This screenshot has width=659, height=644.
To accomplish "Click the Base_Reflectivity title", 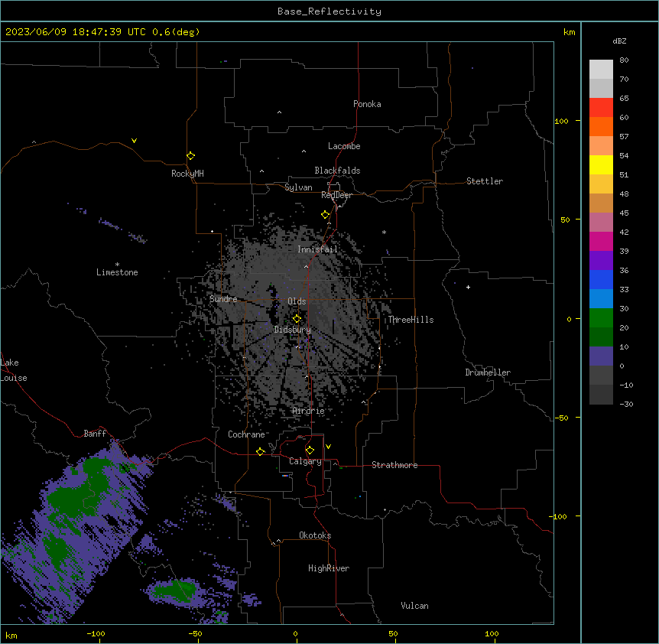I will tap(329, 11).
